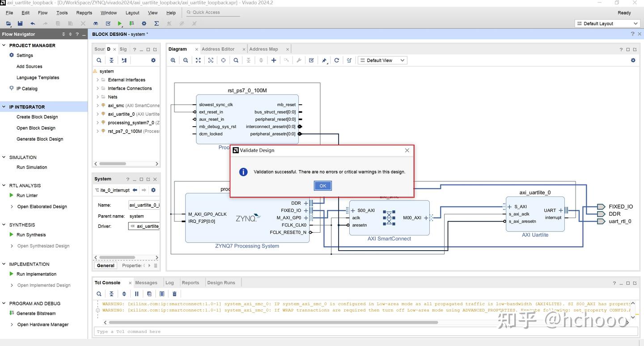Click Validate Design checkmark in diagram toolbar
This screenshot has width=644, height=346.
(311, 60)
